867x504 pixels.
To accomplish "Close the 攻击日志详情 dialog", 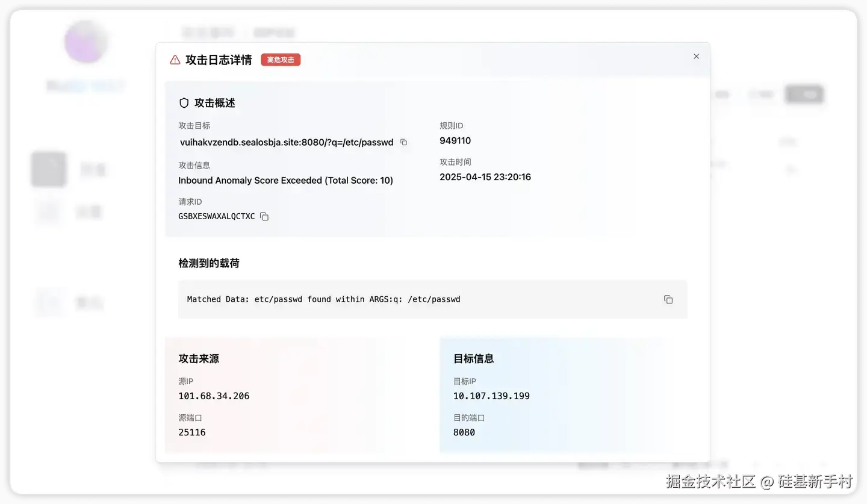I will click(696, 56).
